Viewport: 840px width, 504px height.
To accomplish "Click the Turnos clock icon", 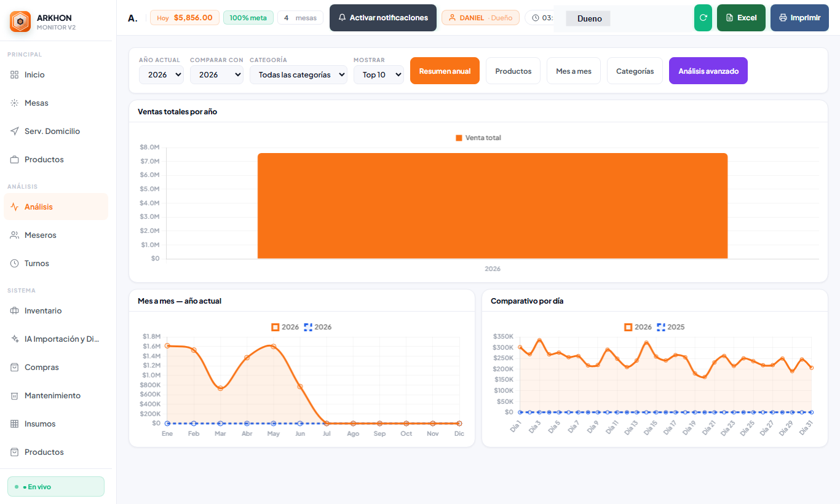I will [15, 263].
